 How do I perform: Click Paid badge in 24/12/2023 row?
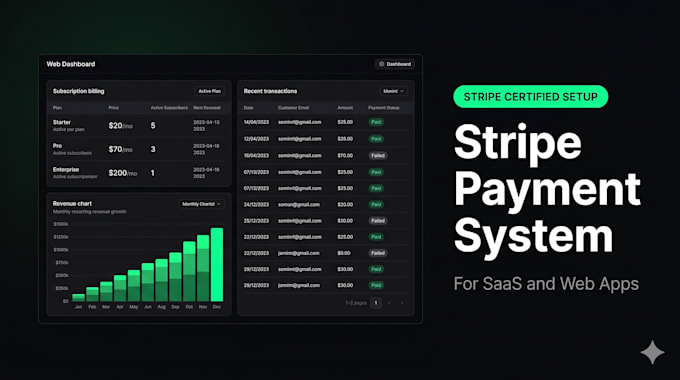[x=376, y=204]
